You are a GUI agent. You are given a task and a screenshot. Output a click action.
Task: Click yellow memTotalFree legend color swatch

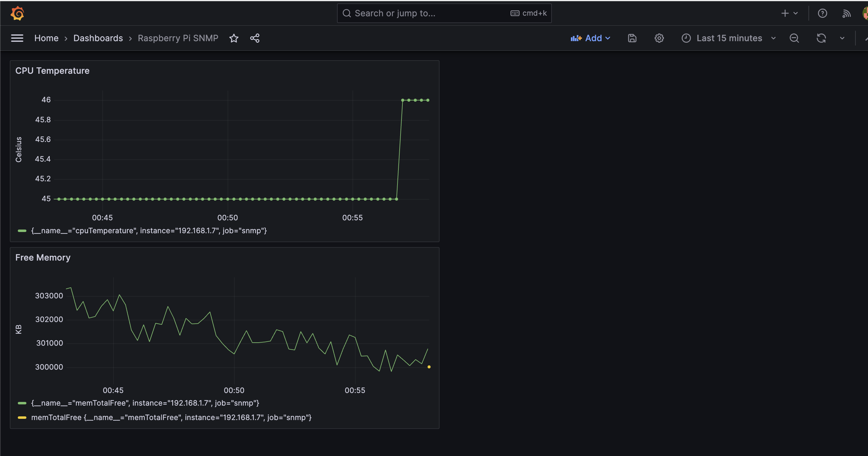tap(22, 418)
